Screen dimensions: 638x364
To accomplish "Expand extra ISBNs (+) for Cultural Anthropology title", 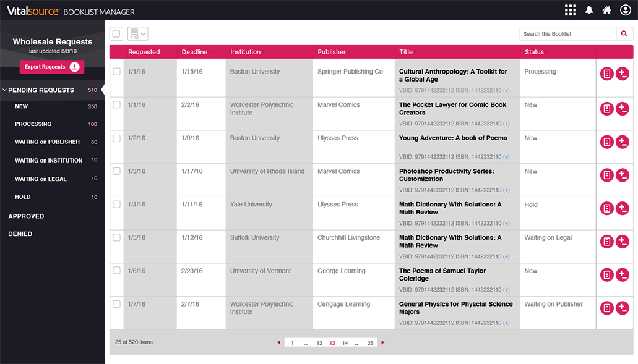I will coord(506,91).
